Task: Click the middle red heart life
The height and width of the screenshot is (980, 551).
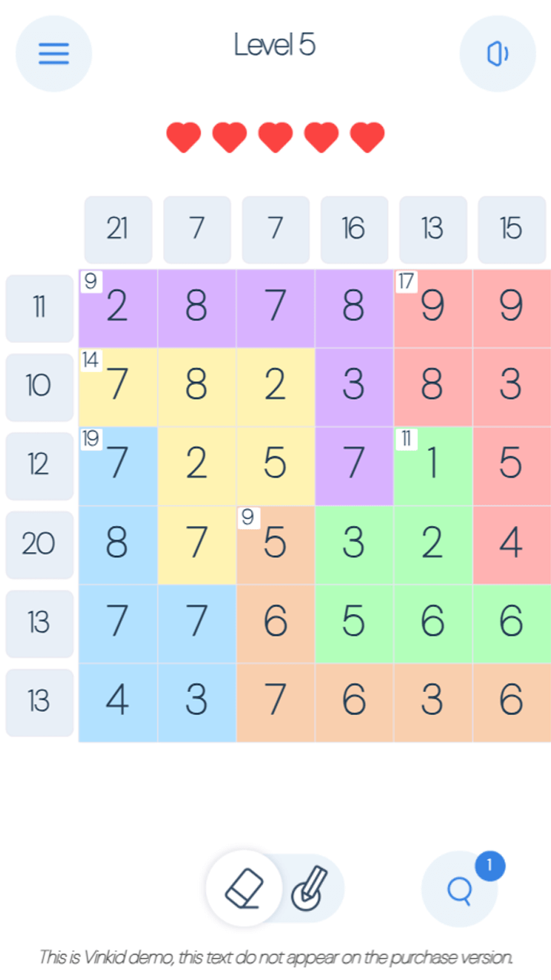Action: (x=275, y=138)
